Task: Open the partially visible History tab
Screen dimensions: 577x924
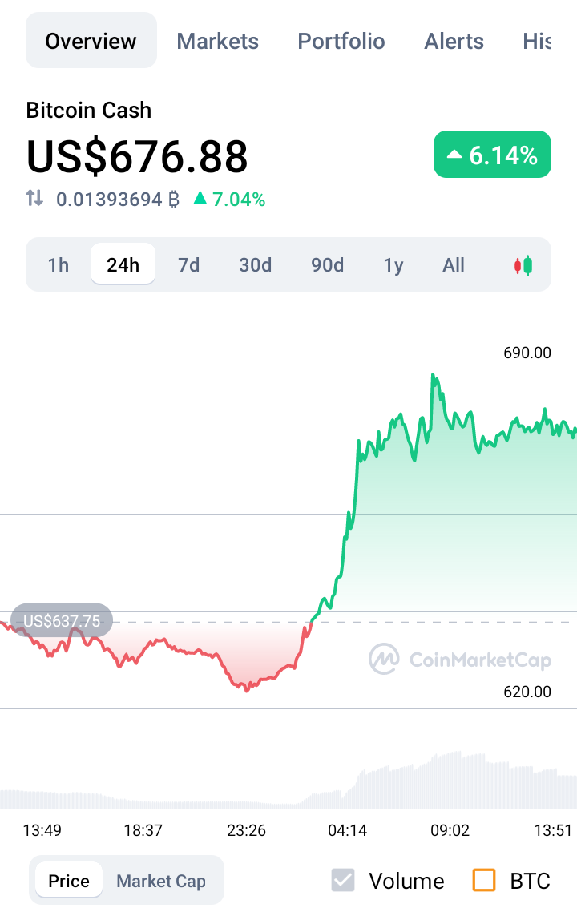Action: (x=537, y=41)
